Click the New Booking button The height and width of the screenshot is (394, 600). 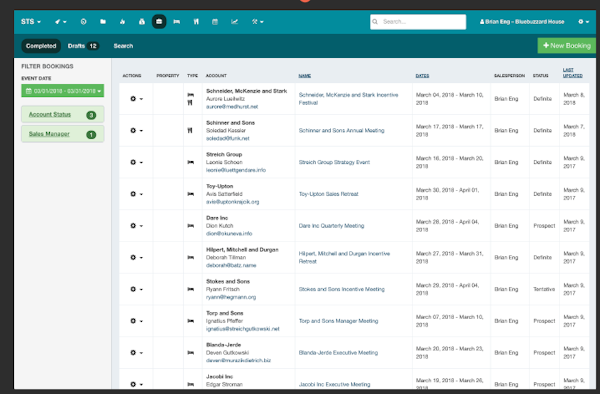tap(567, 46)
